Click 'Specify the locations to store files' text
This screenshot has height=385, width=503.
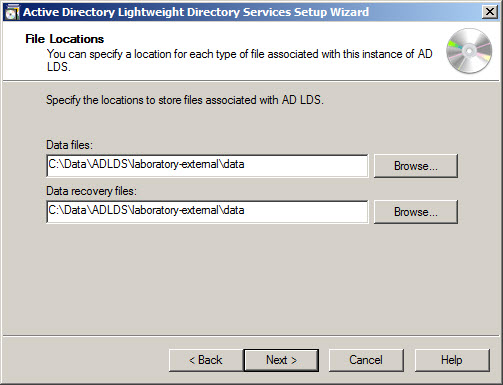185,100
